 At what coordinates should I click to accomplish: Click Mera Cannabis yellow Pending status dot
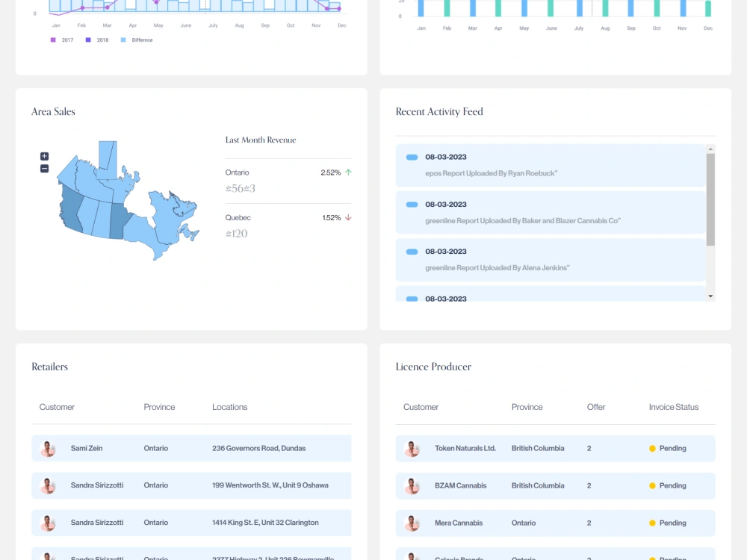pyautogui.click(x=652, y=523)
